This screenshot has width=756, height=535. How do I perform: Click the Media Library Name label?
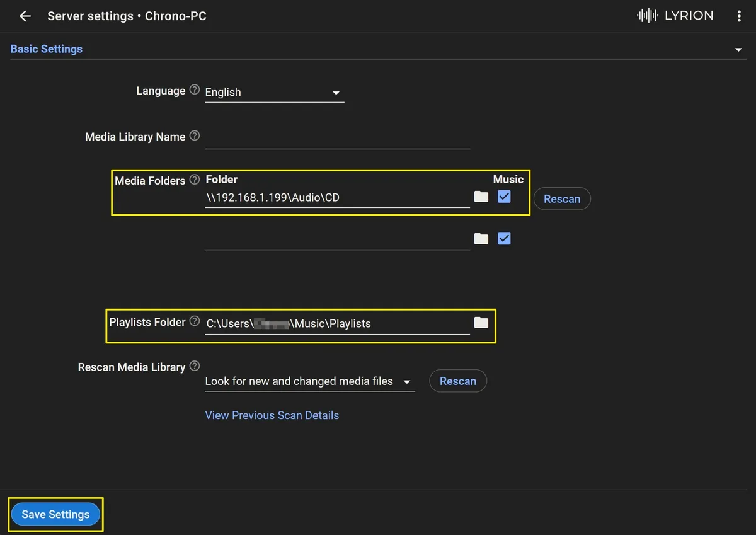click(135, 137)
